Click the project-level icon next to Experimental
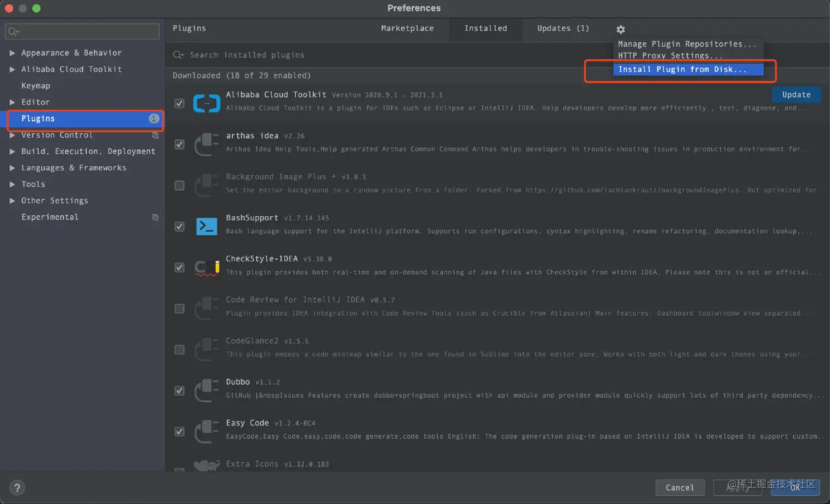 tap(155, 217)
